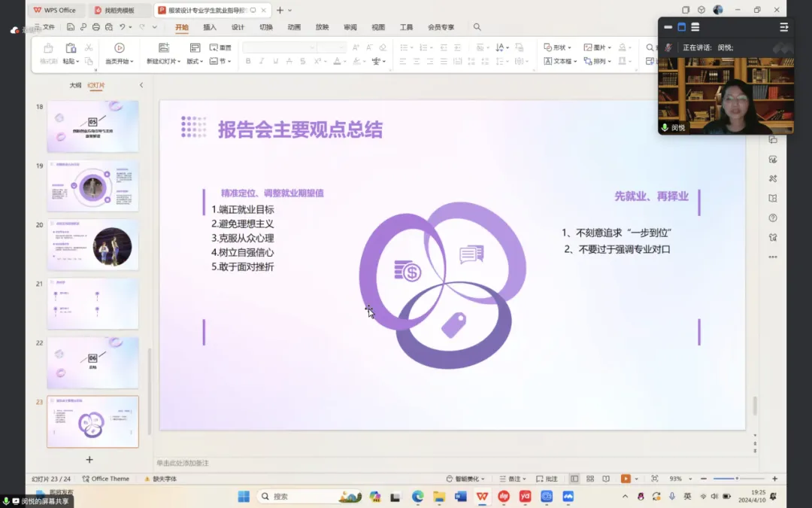
Task: Click the search magnifier in the ribbon tabs
Action: click(477, 27)
